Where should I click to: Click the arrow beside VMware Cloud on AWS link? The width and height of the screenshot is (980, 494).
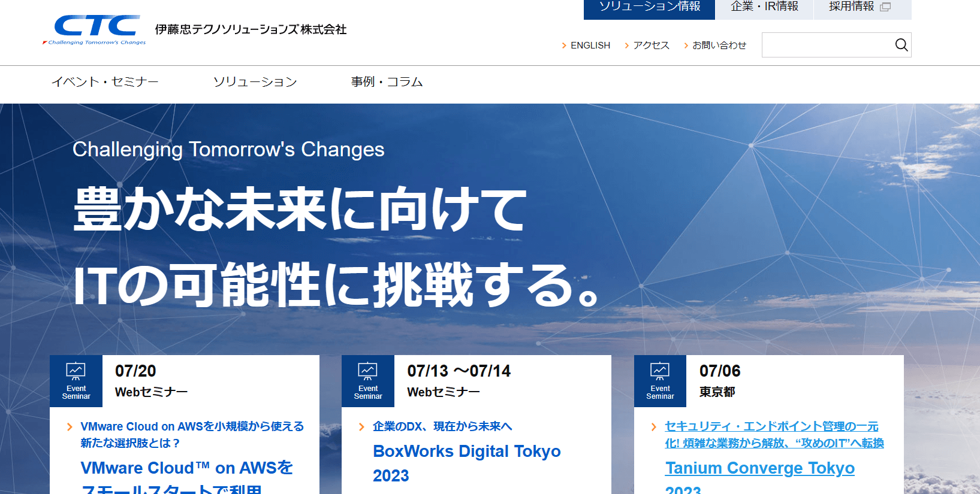[x=70, y=427]
